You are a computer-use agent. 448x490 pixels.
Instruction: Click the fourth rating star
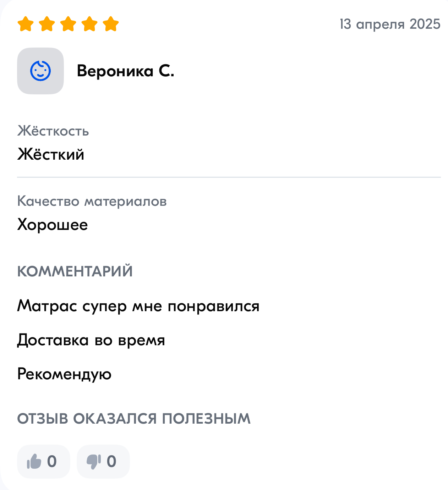click(89, 24)
